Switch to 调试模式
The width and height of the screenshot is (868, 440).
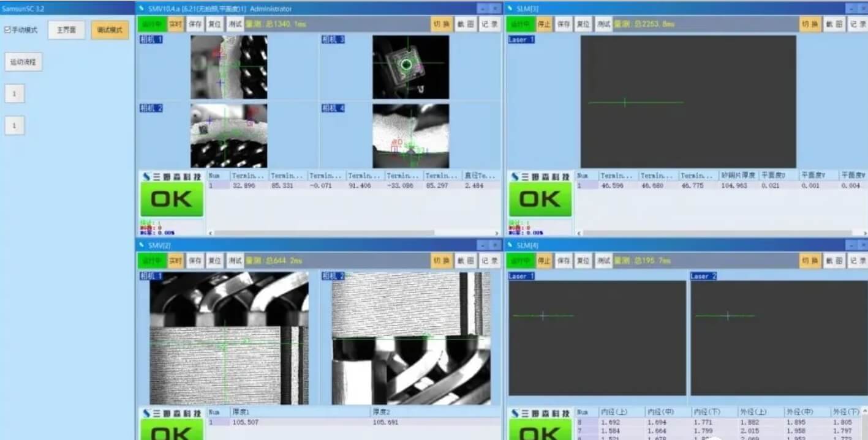pyautogui.click(x=110, y=30)
